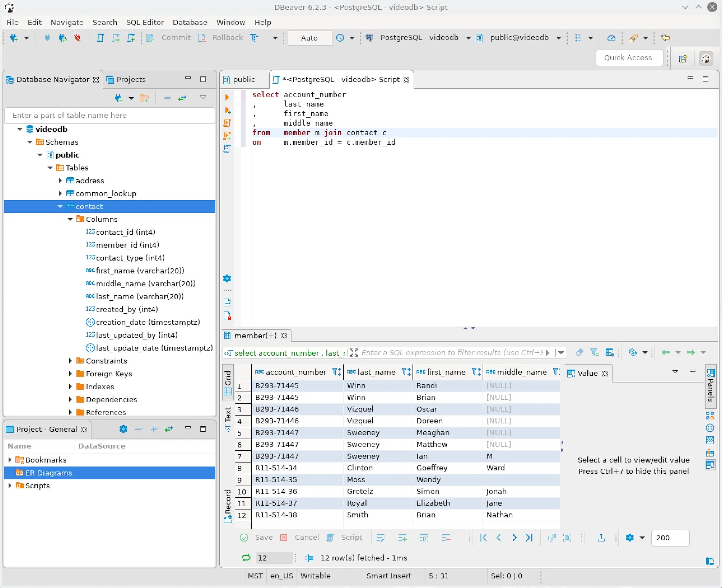Refresh results with the green arrows icon

point(246,558)
